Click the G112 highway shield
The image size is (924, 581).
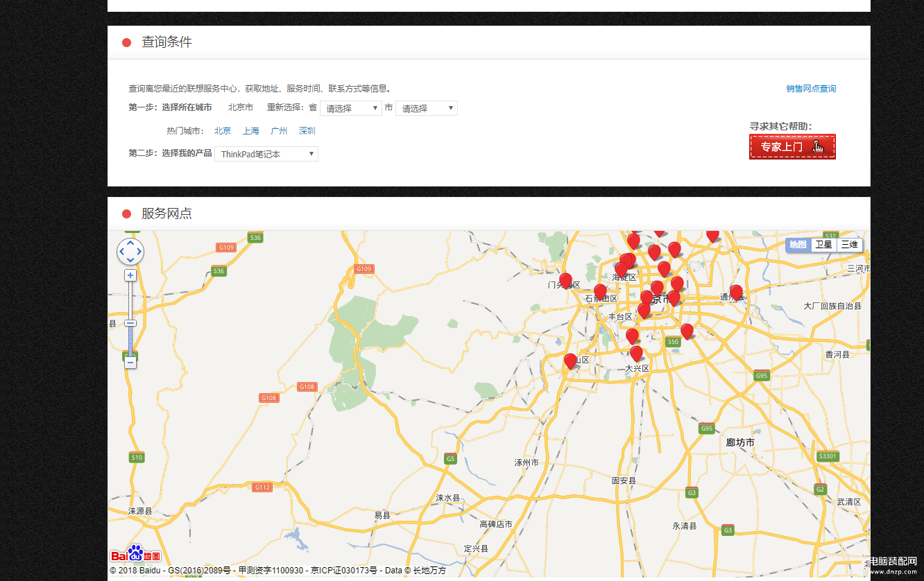coord(262,487)
